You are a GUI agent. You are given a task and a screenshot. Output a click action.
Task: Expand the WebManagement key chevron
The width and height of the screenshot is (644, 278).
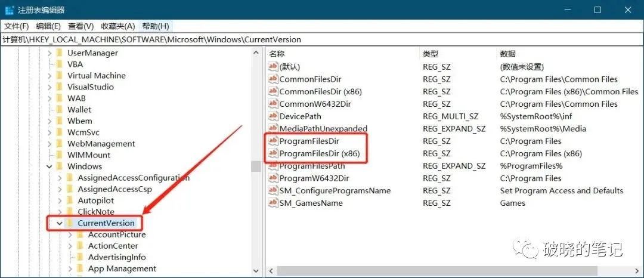pos(49,144)
